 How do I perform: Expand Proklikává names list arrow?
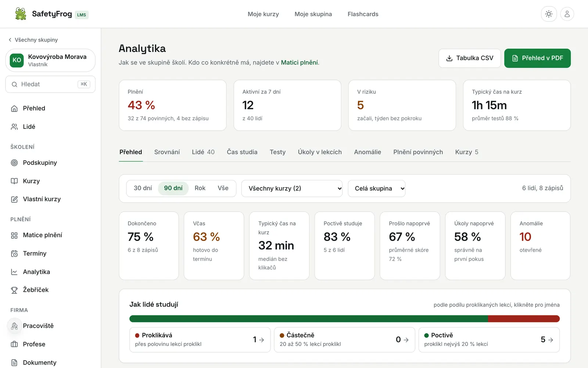coord(261,340)
